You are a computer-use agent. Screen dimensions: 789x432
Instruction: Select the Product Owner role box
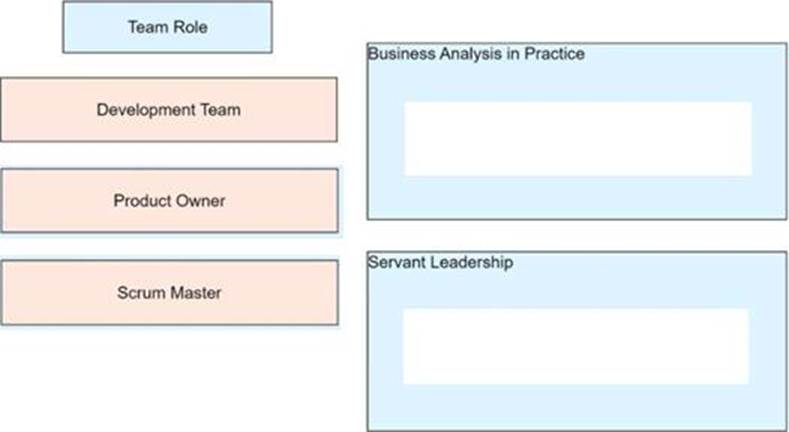(x=169, y=201)
